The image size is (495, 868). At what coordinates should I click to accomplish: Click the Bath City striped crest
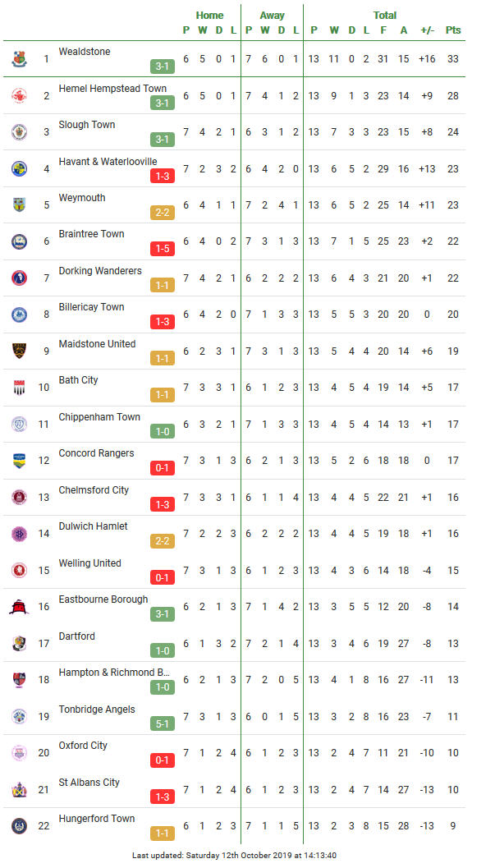pyautogui.click(x=20, y=388)
